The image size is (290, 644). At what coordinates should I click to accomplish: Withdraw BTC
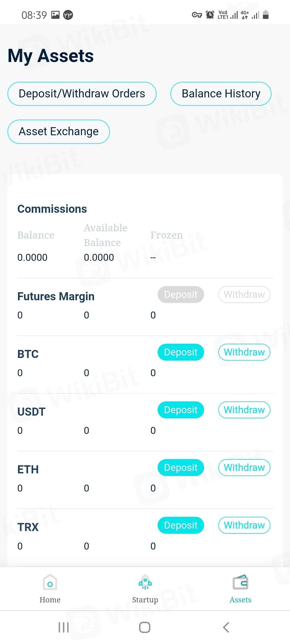coord(244,352)
